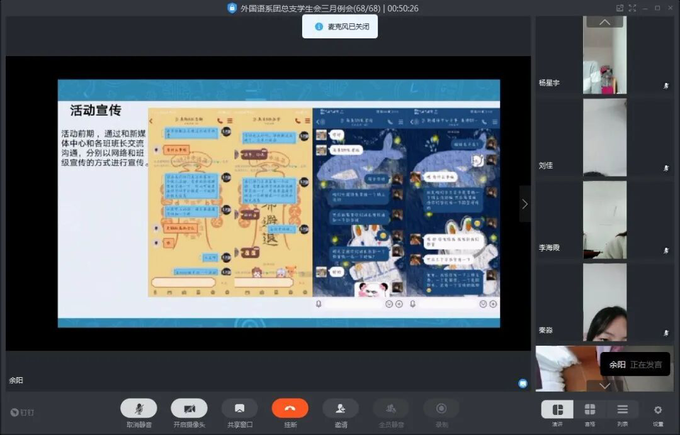This screenshot has height=435, width=680.
Task: Hang up the call with red button
Action: tap(290, 408)
